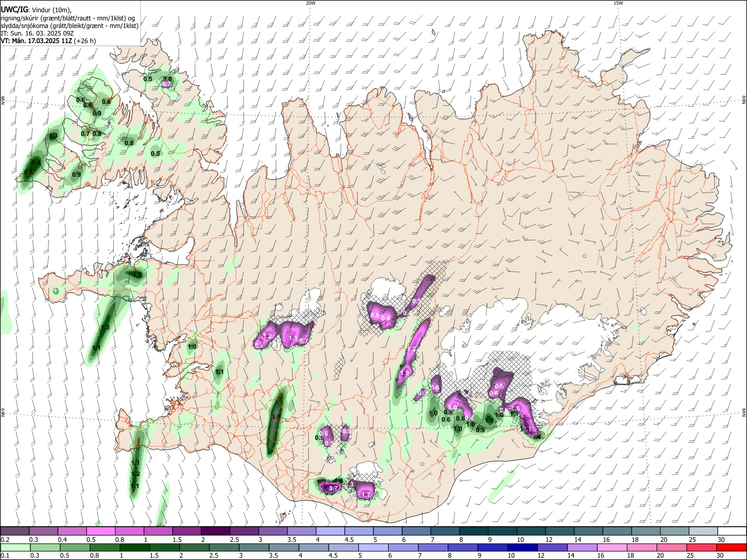The width and height of the screenshot is (747, 560).
Task: Pick the pale green bottom-row swatch labeled 0.1
Action: [x=15, y=547]
